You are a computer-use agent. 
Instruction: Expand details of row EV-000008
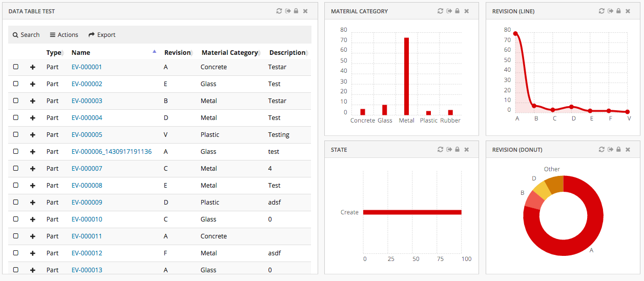(x=33, y=186)
